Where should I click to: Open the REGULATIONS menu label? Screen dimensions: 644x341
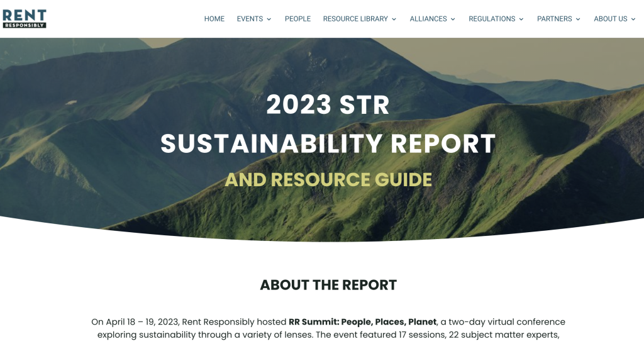492,19
